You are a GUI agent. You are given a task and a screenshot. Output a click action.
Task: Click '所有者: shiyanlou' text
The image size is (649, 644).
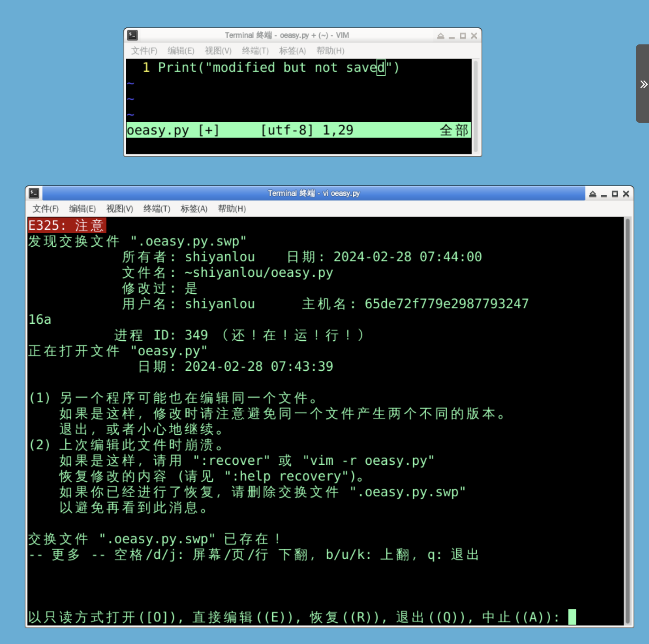(188, 257)
